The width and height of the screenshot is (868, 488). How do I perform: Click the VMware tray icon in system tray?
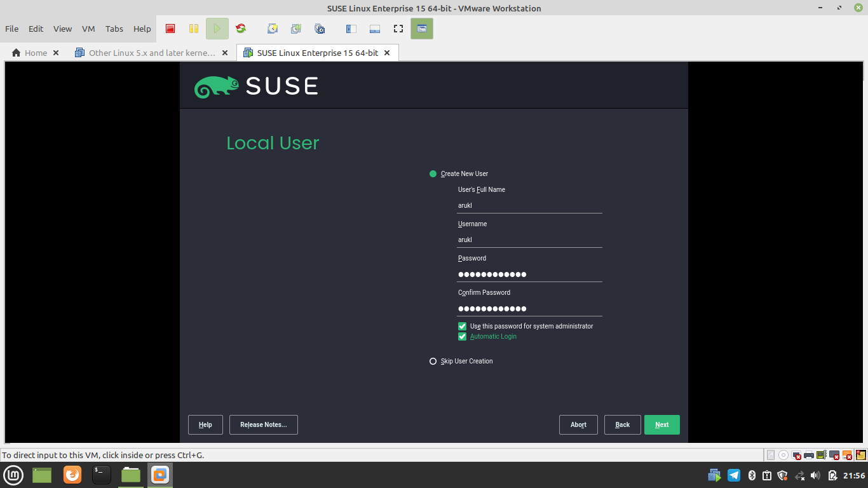[x=715, y=475]
